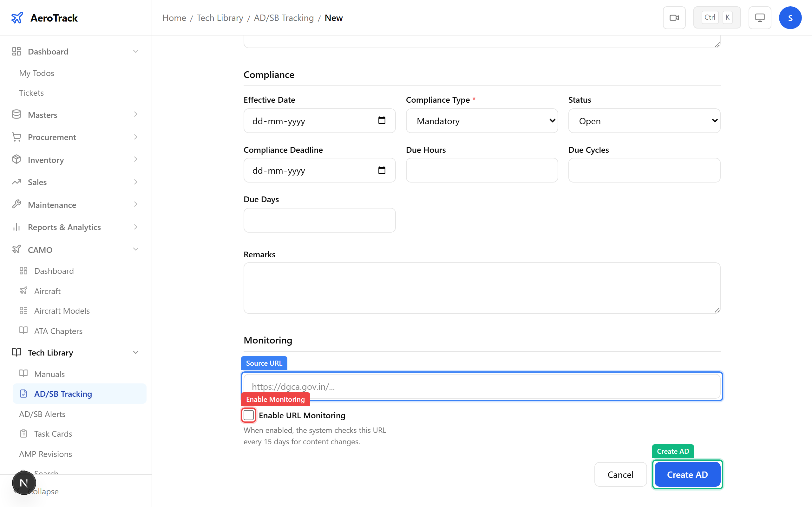This screenshot has width=812, height=507.
Task: Open the Compliance Type dropdown
Action: (x=481, y=121)
